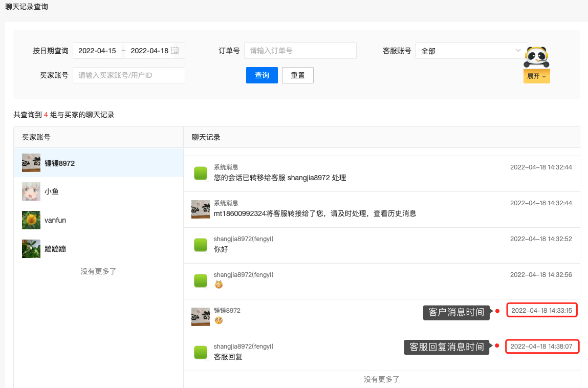This screenshot has width=588, height=388.
Task: Click 锤锤8972 buyer avatar in list
Action: pos(31,163)
